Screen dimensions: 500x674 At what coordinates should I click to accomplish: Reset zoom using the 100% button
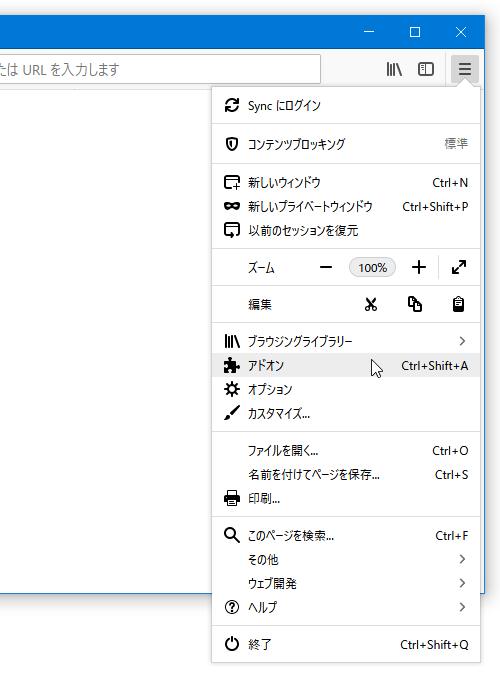pos(372,267)
